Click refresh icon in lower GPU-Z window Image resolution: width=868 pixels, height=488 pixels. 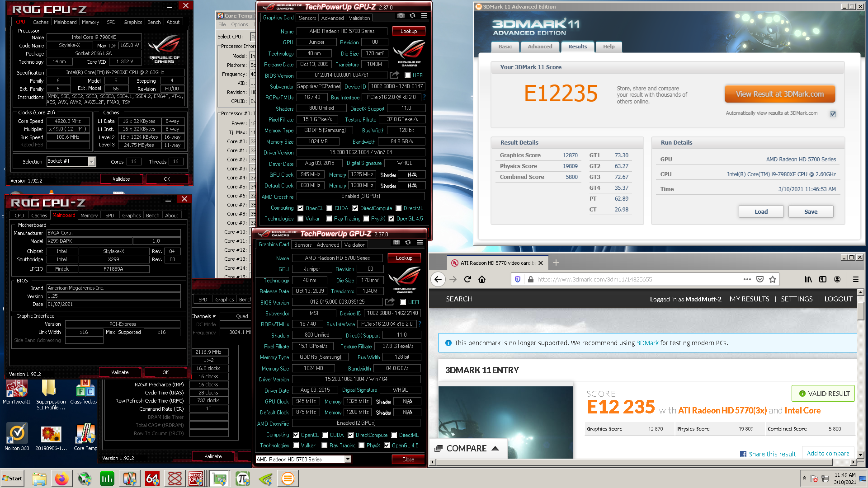pyautogui.click(x=408, y=242)
